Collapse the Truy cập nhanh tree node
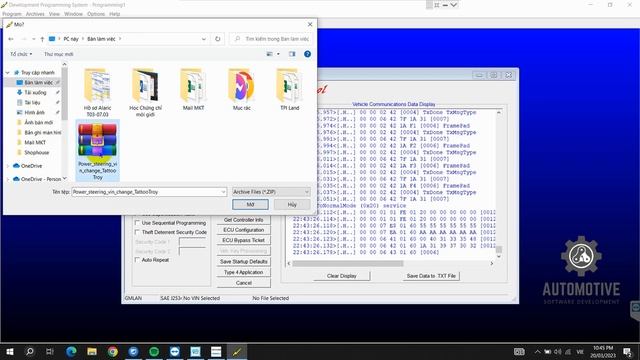The height and width of the screenshot is (360, 640). 7,72
